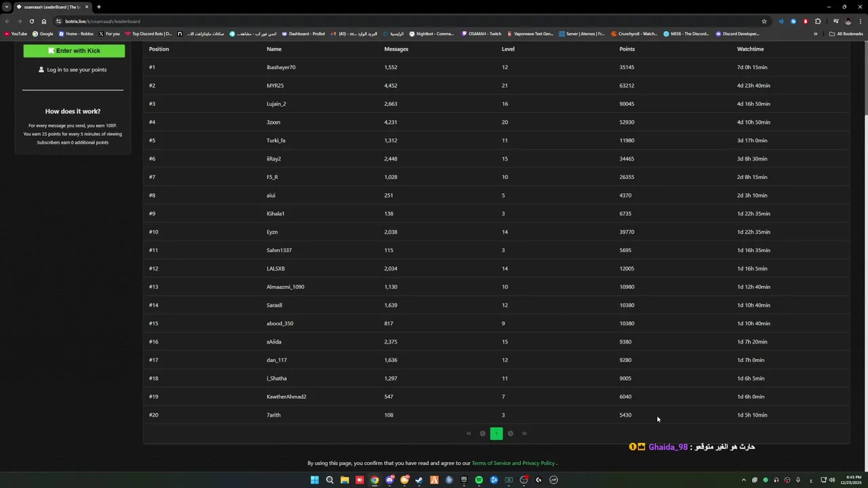Open the Home - Roblox bookmark

pos(76,34)
